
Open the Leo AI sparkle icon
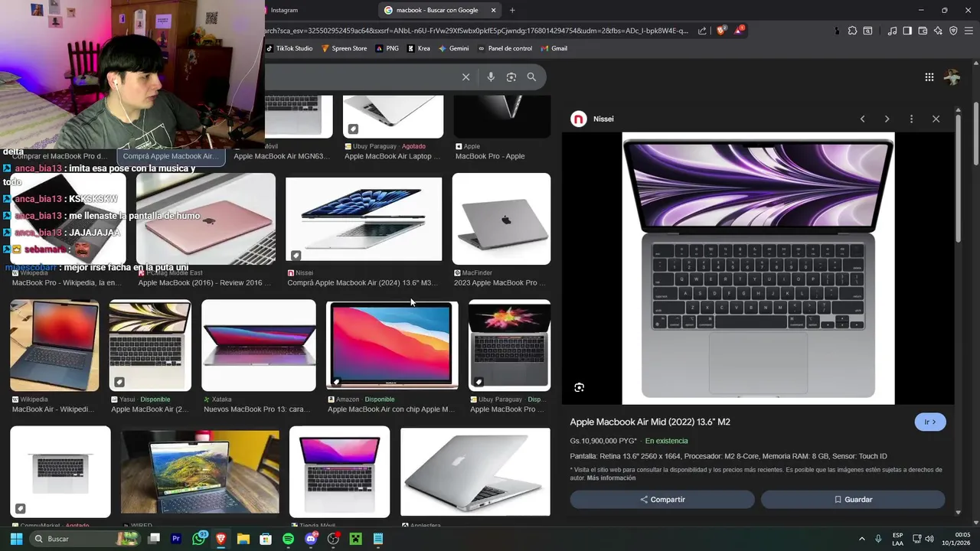point(938,31)
